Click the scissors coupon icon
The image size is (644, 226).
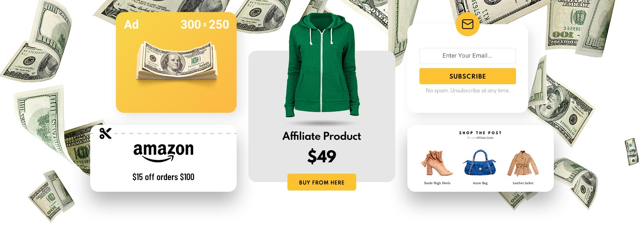105,133
